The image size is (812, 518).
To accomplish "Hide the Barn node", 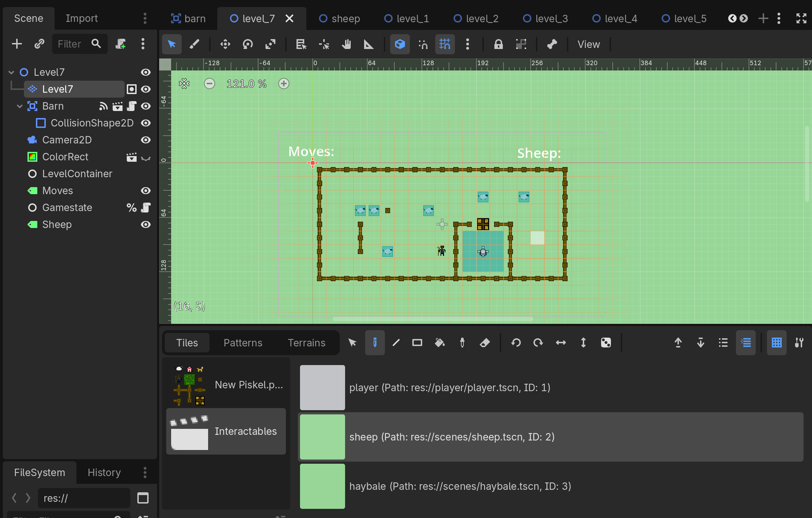I will 146,106.
